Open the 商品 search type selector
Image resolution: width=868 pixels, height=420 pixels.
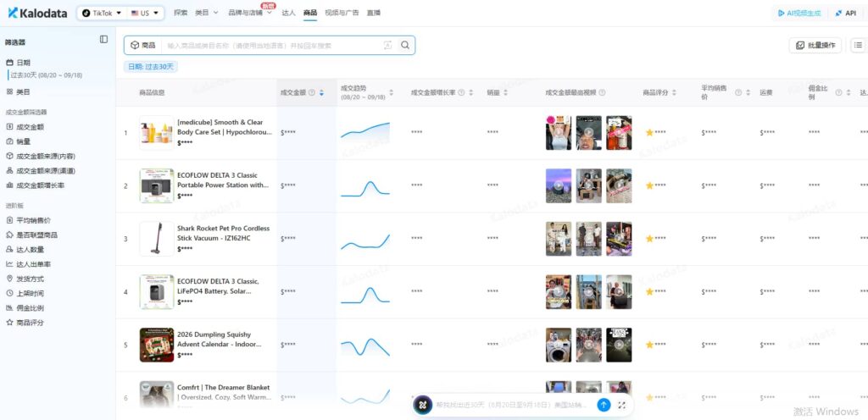pos(142,46)
